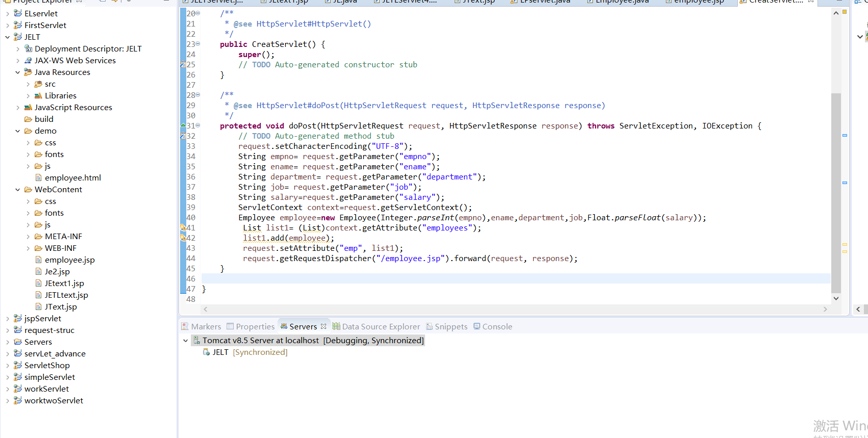The height and width of the screenshot is (438, 868).
Task: Click the TODO task marker on line 25
Action: coord(183,65)
